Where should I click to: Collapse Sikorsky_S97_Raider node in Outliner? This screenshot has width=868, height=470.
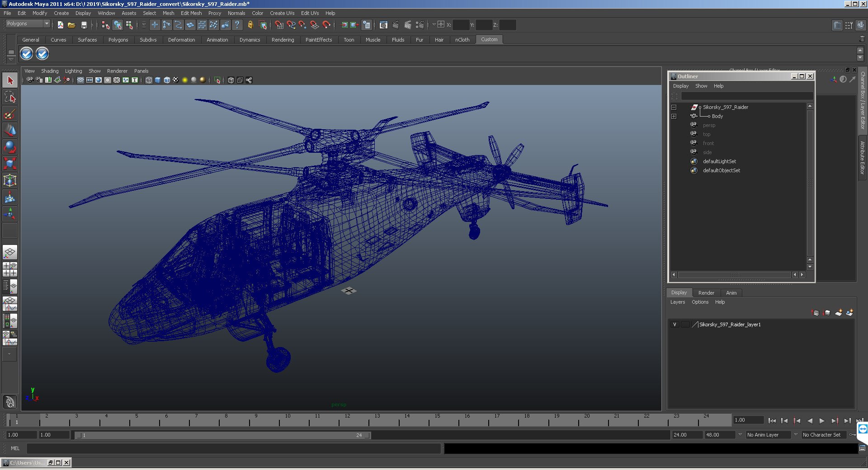coord(674,108)
